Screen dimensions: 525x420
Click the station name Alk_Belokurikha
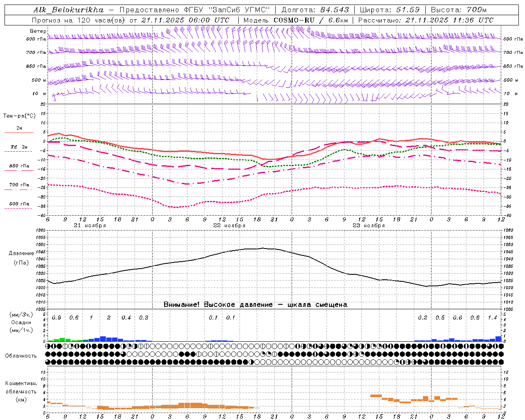click(x=68, y=10)
